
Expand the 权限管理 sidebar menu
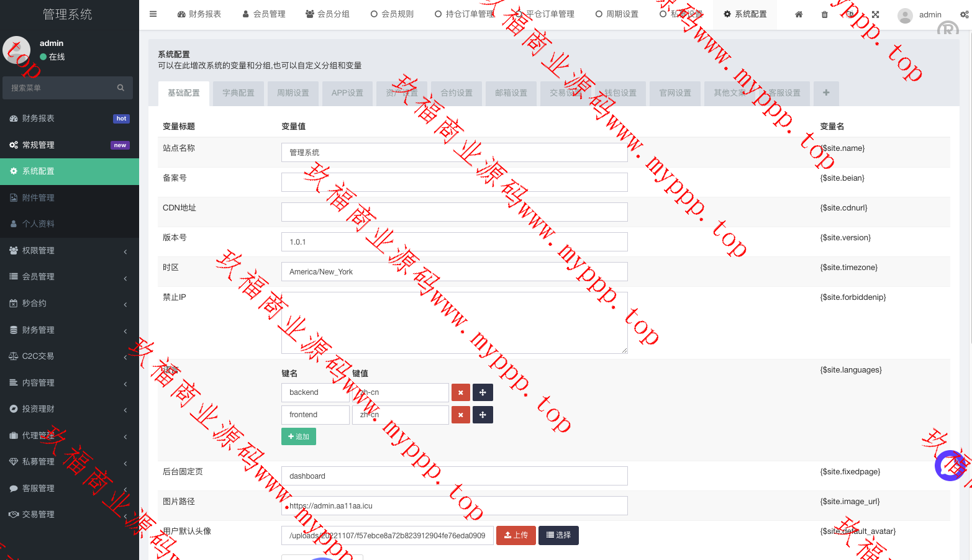(x=69, y=251)
